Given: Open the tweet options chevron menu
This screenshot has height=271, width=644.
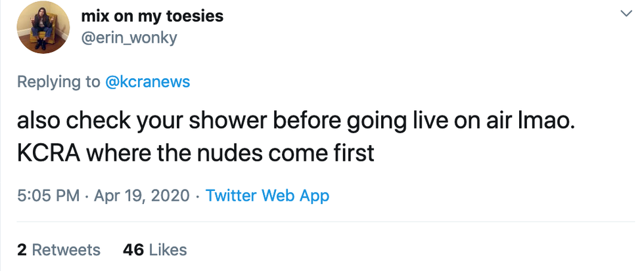Looking at the screenshot, I should click(624, 13).
